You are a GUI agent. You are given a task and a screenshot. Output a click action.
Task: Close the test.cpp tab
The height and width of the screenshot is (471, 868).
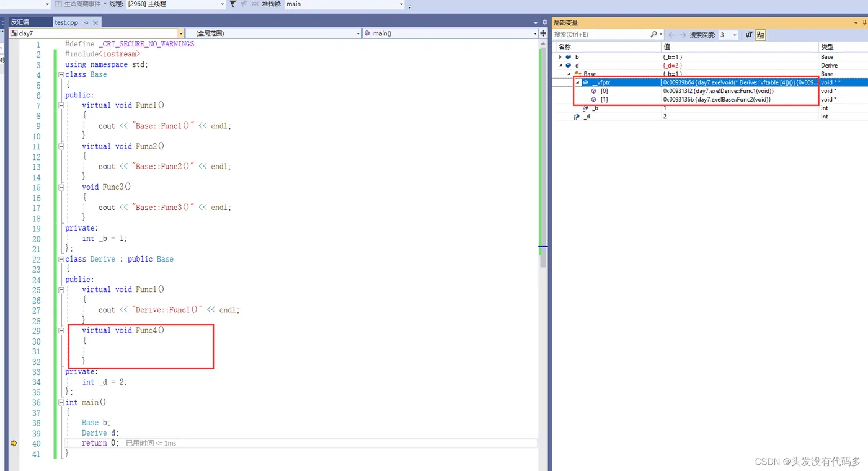tap(95, 22)
